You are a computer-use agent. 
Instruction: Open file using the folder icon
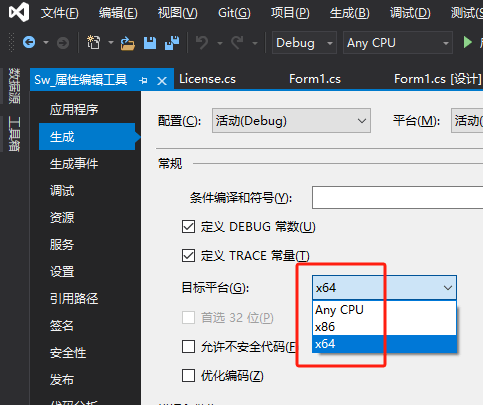[128, 43]
